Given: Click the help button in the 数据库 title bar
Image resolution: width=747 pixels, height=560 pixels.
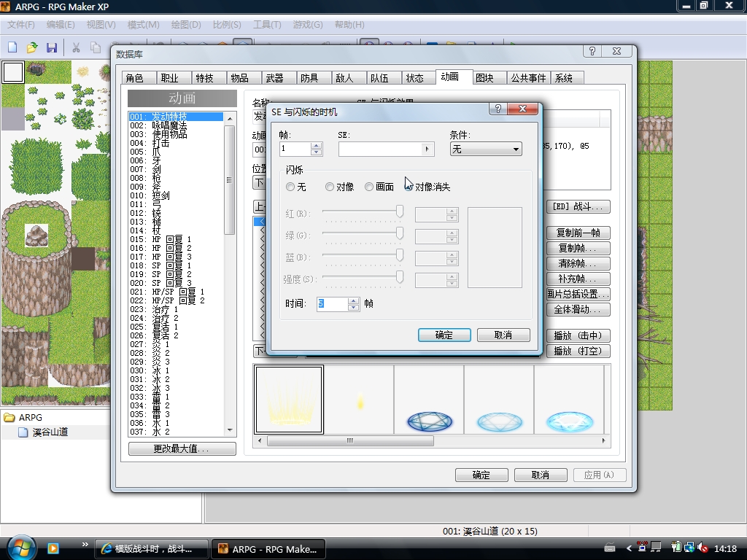Looking at the screenshot, I should (592, 51).
